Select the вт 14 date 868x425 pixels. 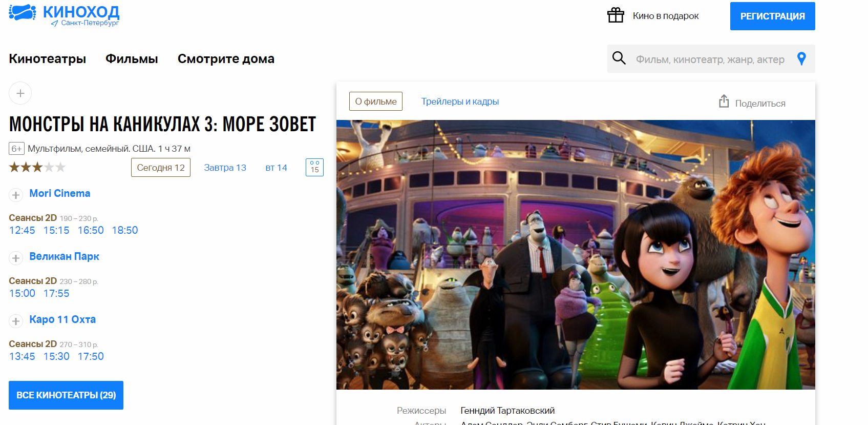[276, 168]
